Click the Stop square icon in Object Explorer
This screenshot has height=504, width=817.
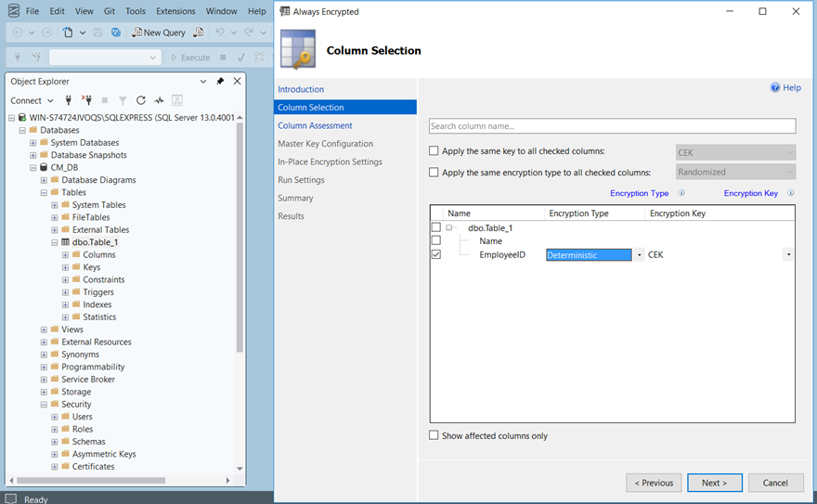pyautogui.click(x=105, y=100)
